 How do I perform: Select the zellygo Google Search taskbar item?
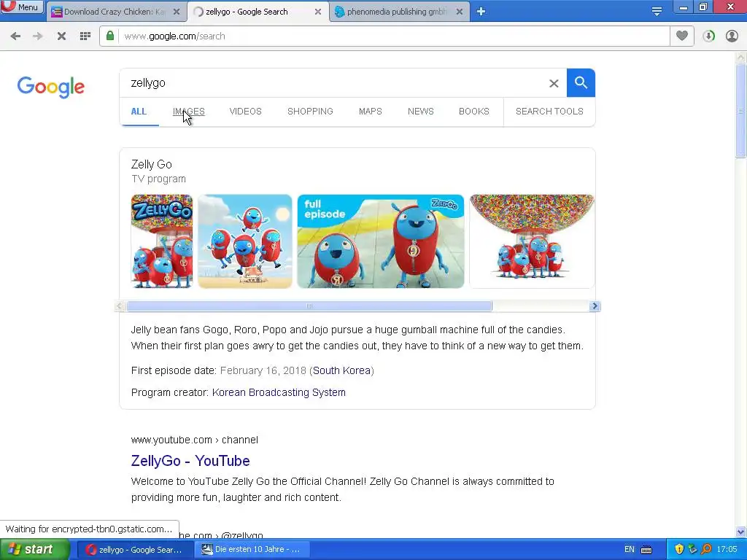[x=135, y=550]
